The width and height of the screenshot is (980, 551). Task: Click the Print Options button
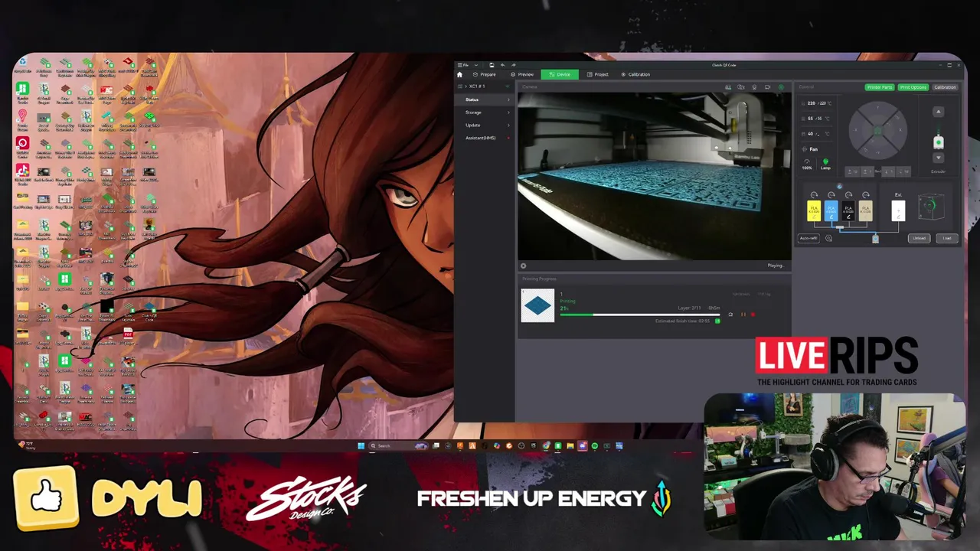pyautogui.click(x=913, y=87)
